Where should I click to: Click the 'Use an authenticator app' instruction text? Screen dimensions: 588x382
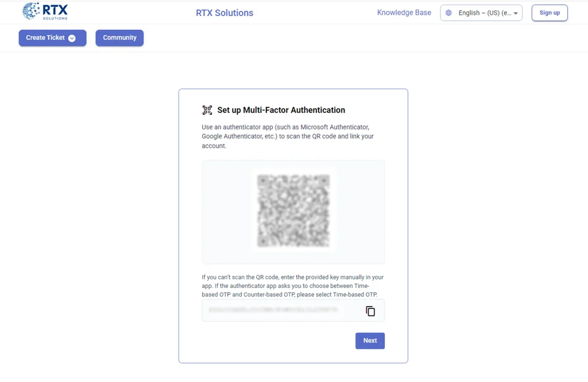tap(288, 137)
